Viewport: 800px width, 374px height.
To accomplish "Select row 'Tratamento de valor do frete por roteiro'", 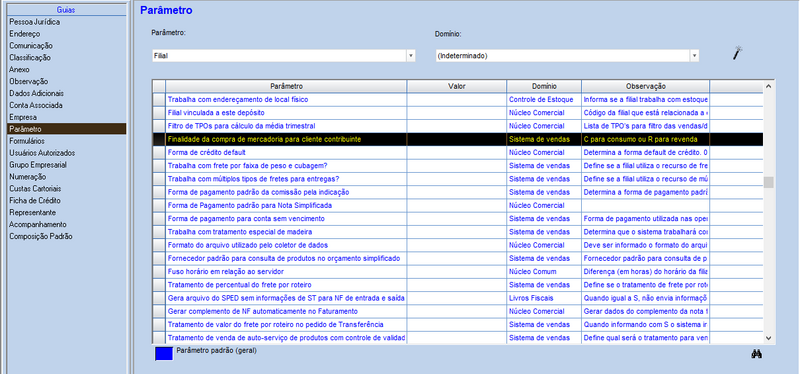I will (x=458, y=325).
